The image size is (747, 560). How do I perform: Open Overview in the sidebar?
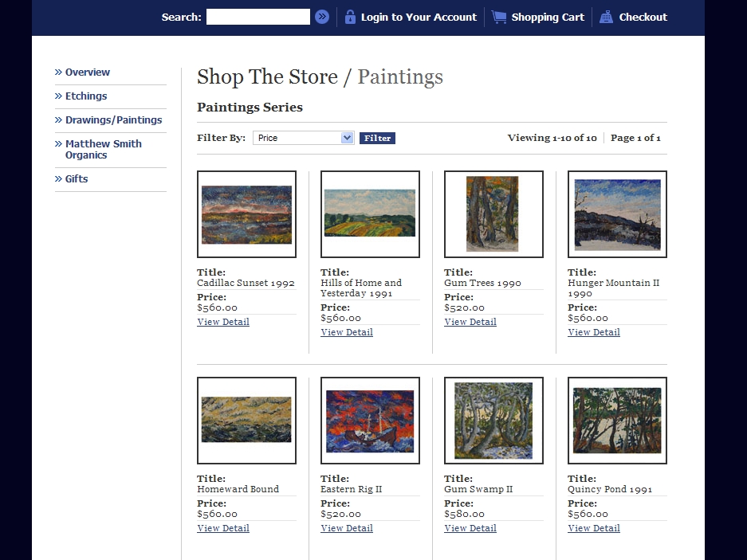(88, 72)
